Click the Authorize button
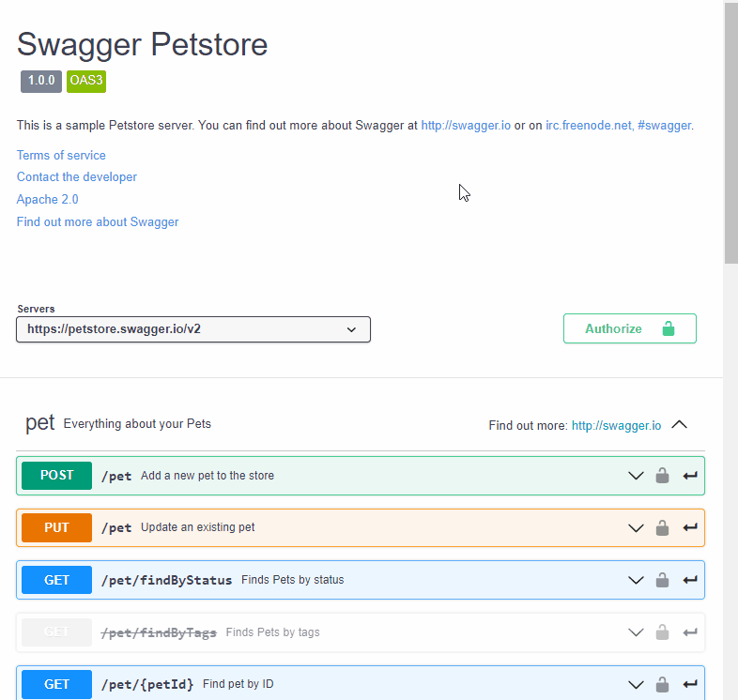 (630, 328)
